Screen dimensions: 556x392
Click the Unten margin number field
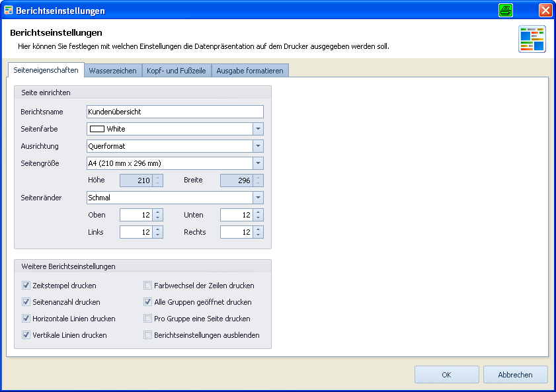point(237,215)
